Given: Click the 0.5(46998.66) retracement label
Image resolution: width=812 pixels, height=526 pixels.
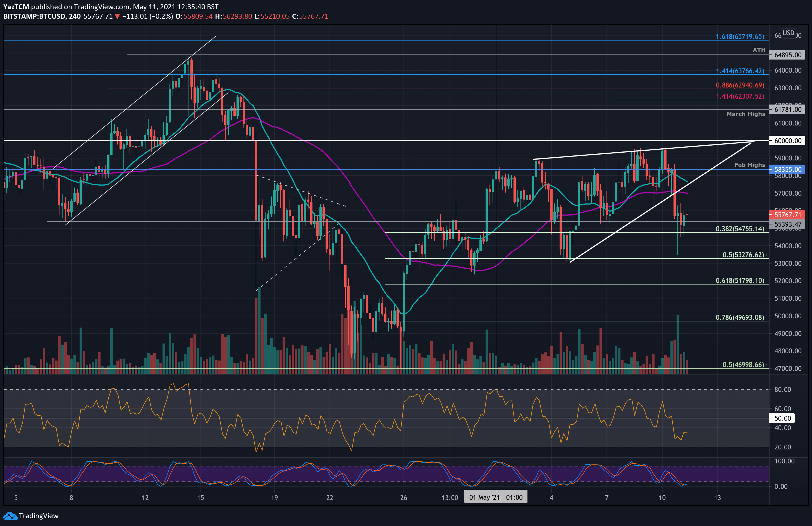Looking at the screenshot, I should point(743,364).
